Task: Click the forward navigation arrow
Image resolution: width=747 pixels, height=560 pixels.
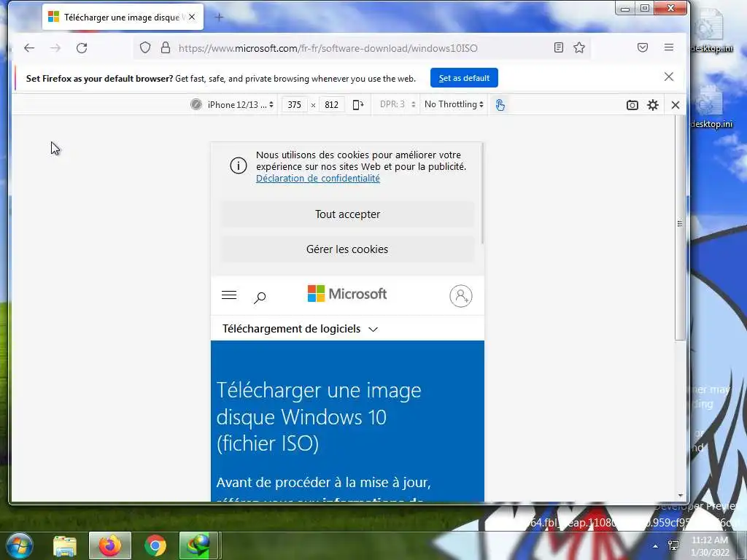Action: click(x=55, y=48)
